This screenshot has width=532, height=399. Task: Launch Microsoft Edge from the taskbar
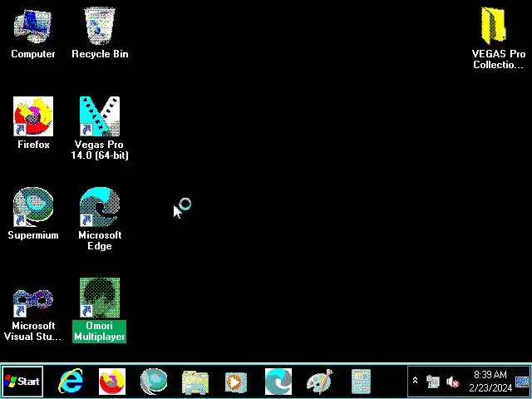[278, 382]
